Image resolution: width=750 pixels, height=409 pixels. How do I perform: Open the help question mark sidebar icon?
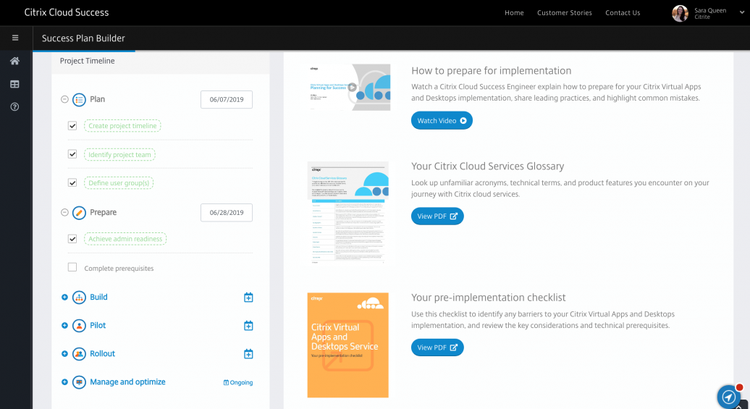15,107
